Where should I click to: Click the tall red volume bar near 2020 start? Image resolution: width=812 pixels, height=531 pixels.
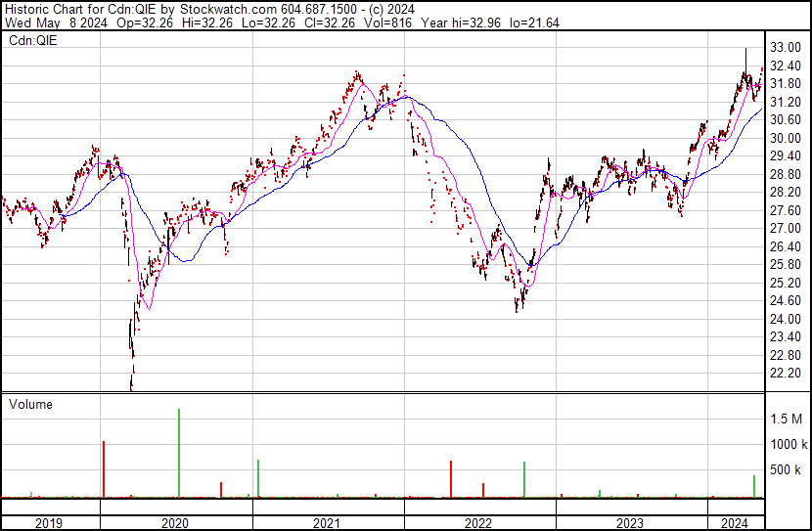[x=103, y=471]
